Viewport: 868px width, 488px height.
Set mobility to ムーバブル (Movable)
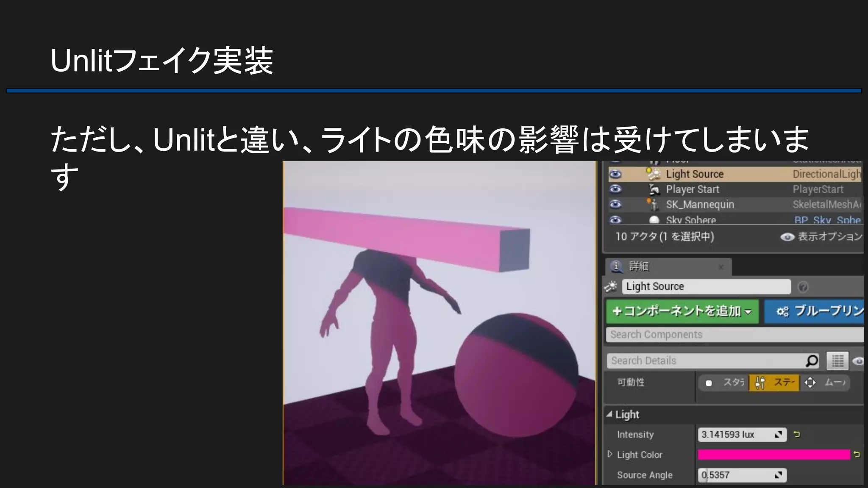pyautogui.click(x=825, y=383)
